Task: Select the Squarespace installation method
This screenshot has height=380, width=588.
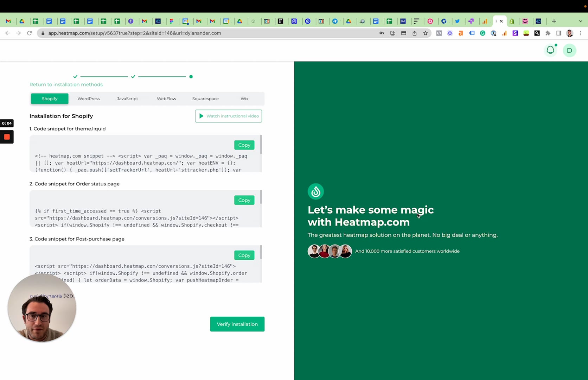Action: pos(205,99)
